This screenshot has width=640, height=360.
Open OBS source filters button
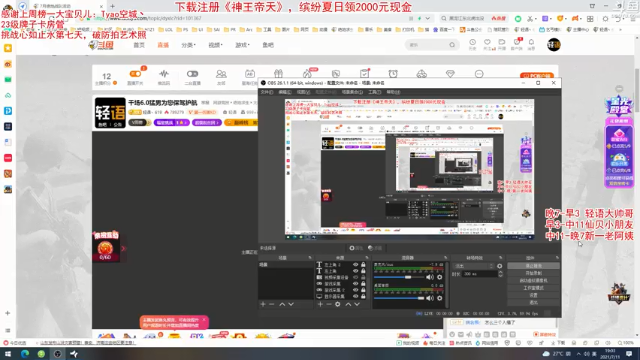click(375, 248)
